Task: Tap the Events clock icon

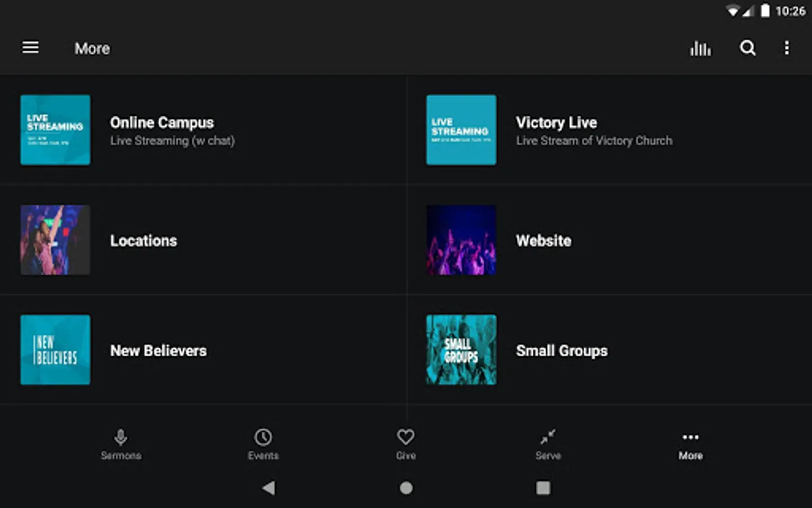Action: pyautogui.click(x=263, y=437)
